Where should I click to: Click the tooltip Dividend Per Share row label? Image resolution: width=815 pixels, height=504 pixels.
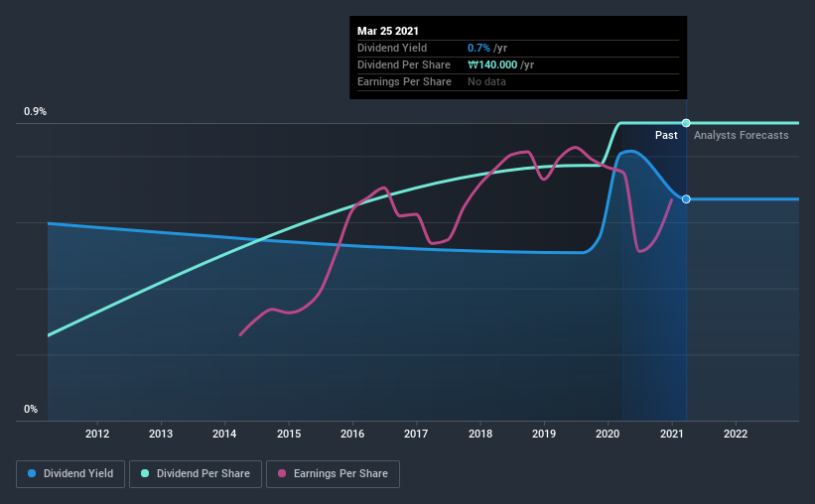[x=404, y=64]
